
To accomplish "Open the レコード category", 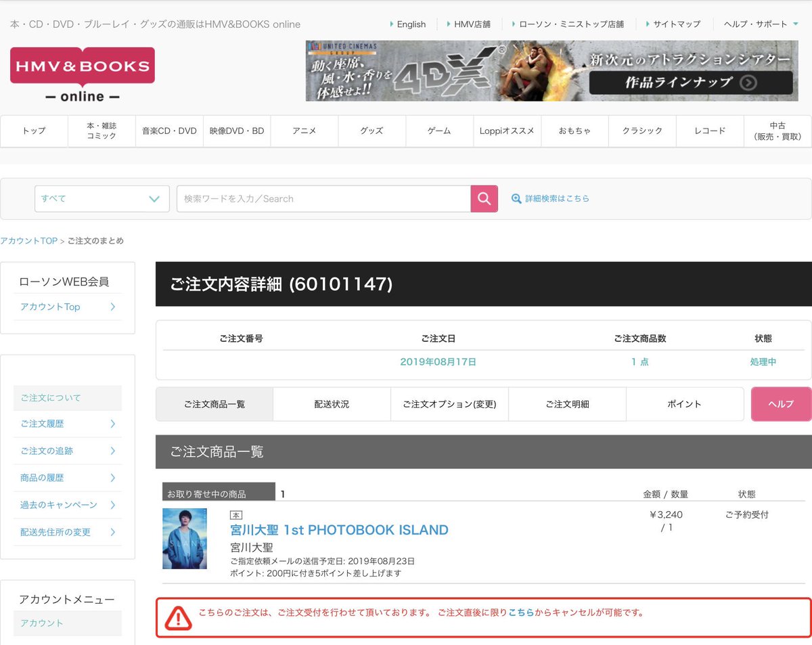I will click(x=710, y=131).
